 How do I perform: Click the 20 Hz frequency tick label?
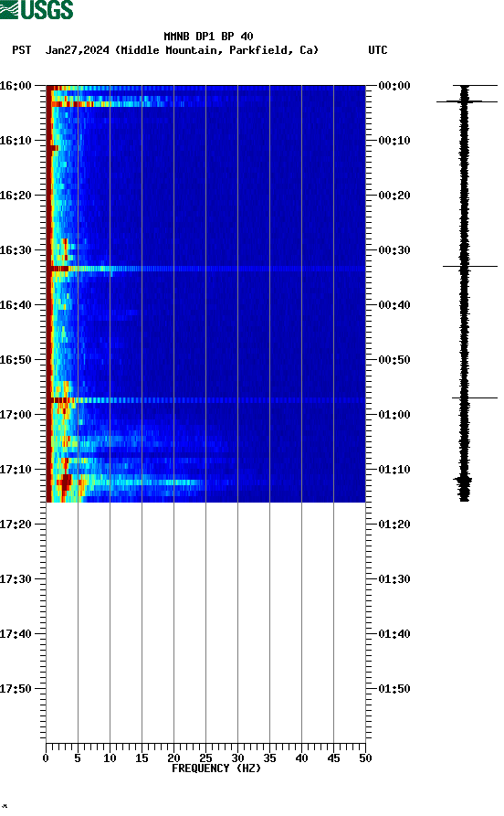tap(173, 758)
